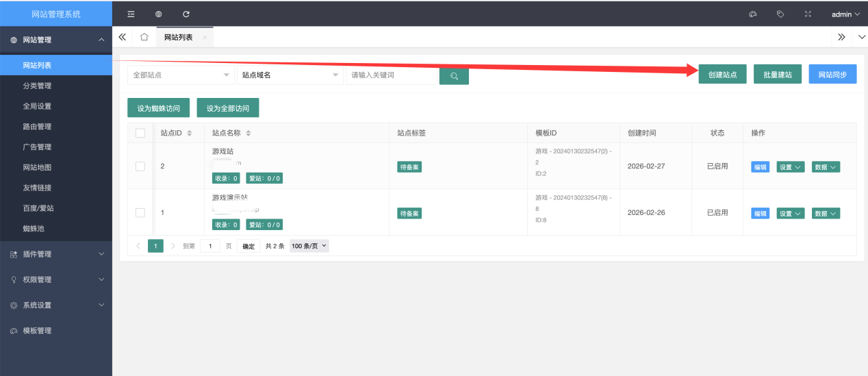Viewport: 868px width, 376px height.
Task: Click 编辑 for site 游戏站
Action: (760, 166)
